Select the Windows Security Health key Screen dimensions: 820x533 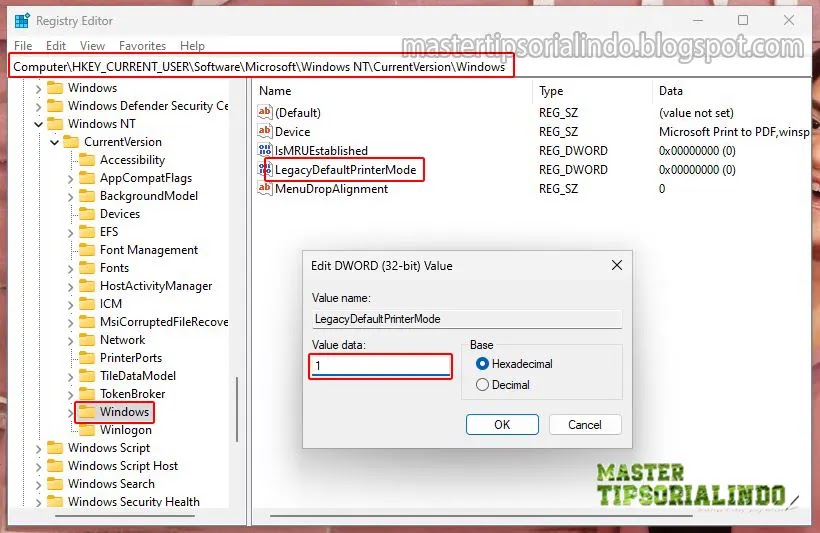[133, 502]
